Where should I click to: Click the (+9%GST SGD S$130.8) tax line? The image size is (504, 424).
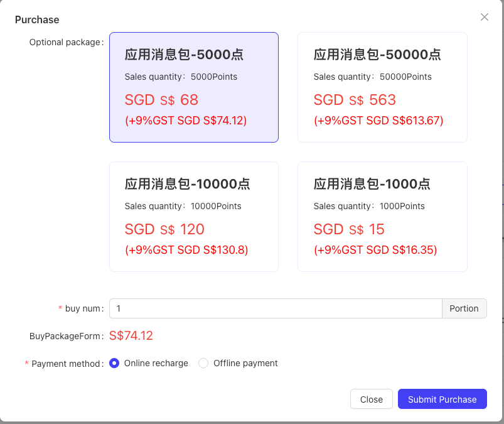[186, 250]
